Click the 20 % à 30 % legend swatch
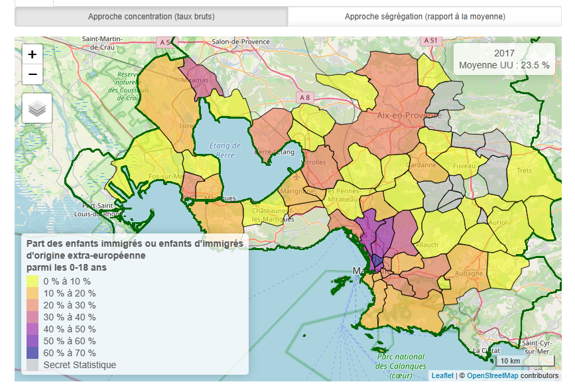 pyautogui.click(x=33, y=305)
